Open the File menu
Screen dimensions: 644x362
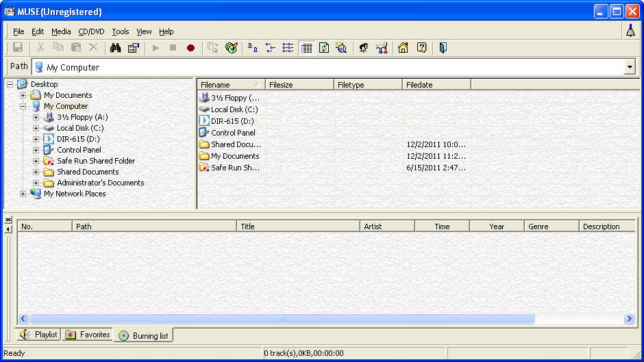click(18, 31)
